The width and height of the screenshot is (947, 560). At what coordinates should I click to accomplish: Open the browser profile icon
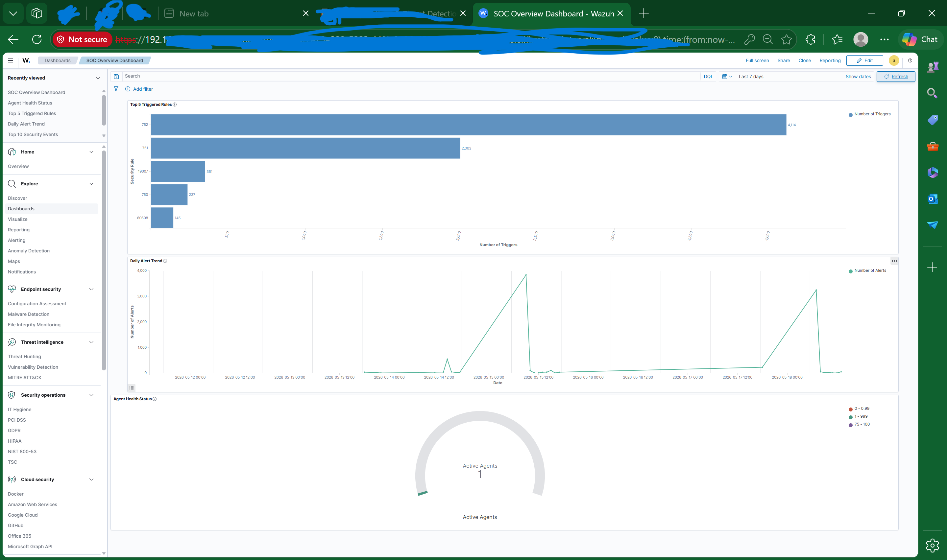tap(861, 39)
